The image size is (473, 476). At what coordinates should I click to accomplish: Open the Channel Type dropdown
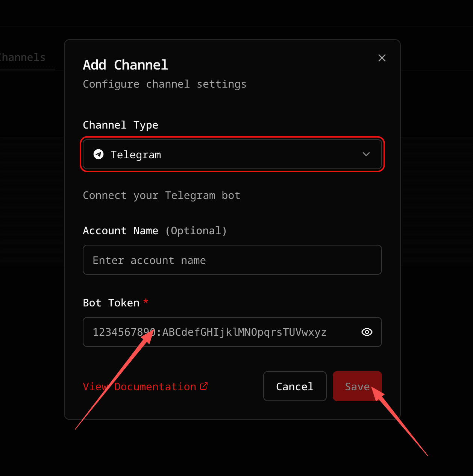232,155
